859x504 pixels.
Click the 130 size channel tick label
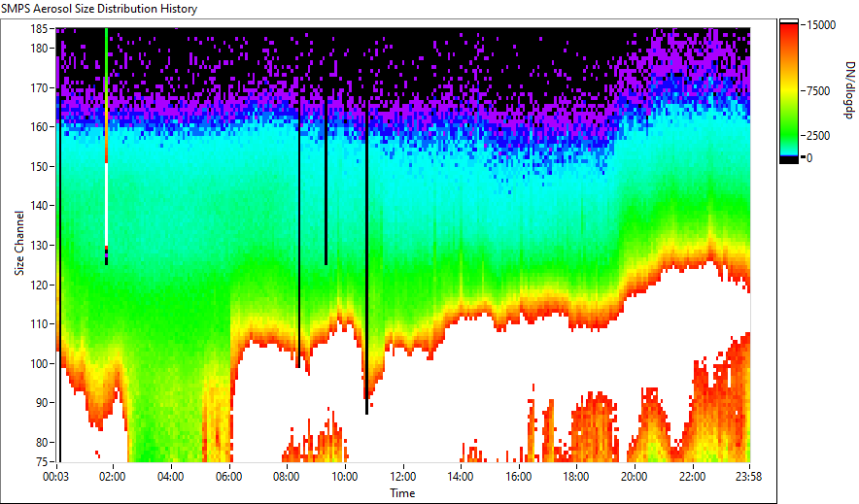[x=39, y=245]
